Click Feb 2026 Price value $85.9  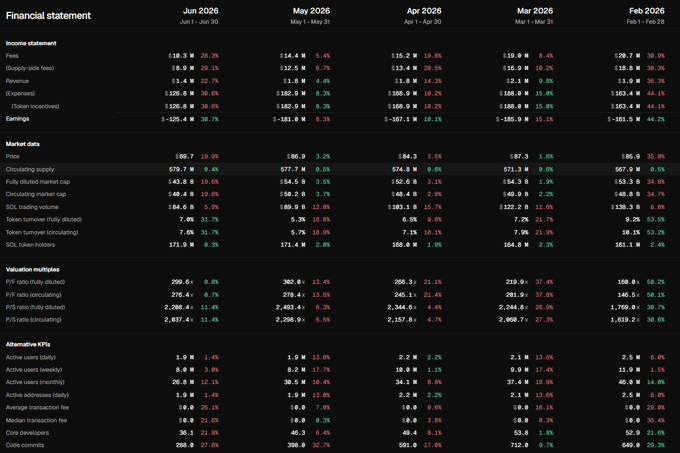630,156
